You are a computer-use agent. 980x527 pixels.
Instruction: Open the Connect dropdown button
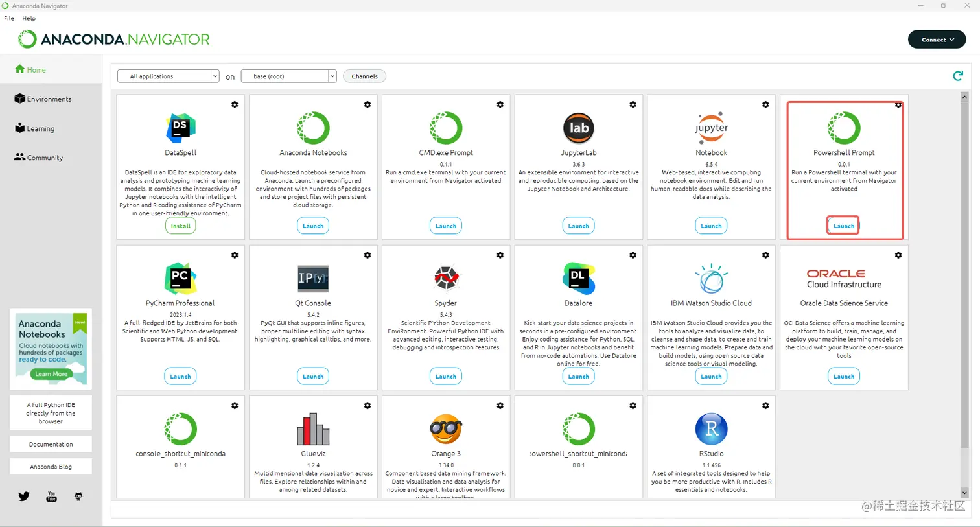[x=937, y=40]
